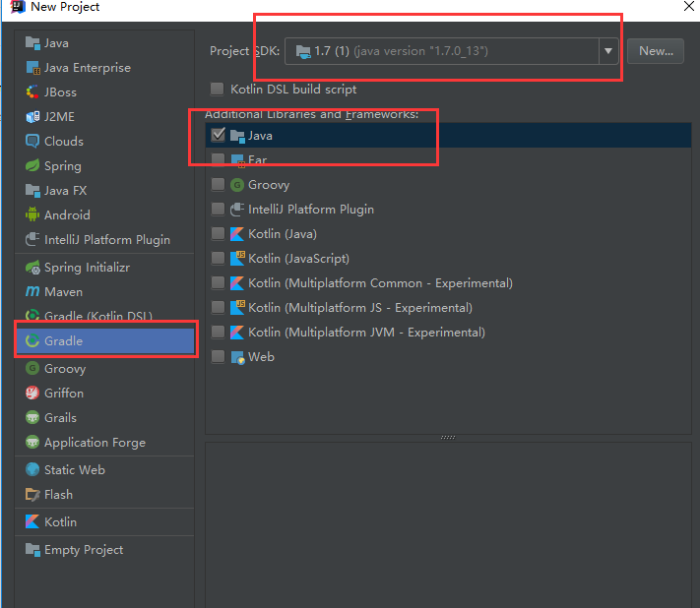The width and height of the screenshot is (700, 608).
Task: Click the New... SDK button
Action: point(656,51)
